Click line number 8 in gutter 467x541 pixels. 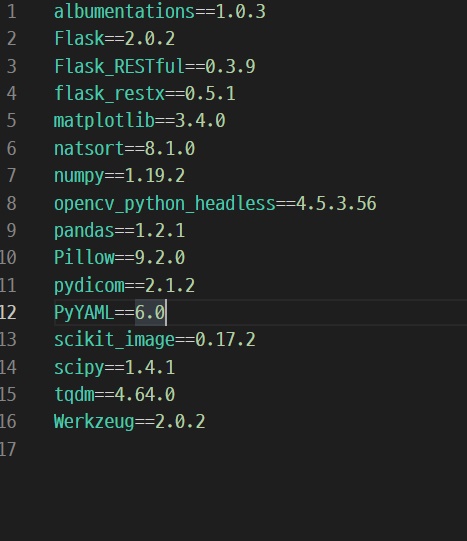click(x=11, y=203)
